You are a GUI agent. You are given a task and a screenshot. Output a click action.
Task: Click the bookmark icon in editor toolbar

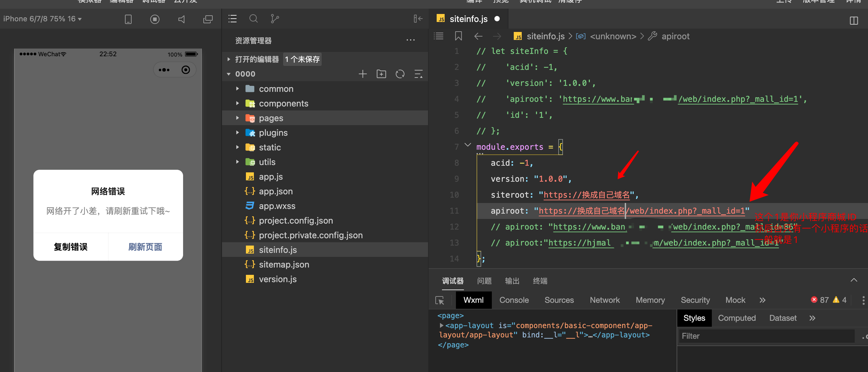coord(458,36)
